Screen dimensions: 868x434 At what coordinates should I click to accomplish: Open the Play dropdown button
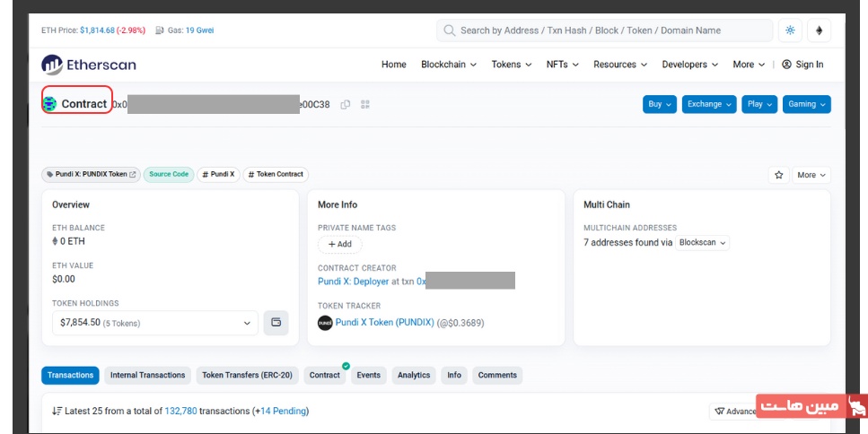pyautogui.click(x=759, y=104)
